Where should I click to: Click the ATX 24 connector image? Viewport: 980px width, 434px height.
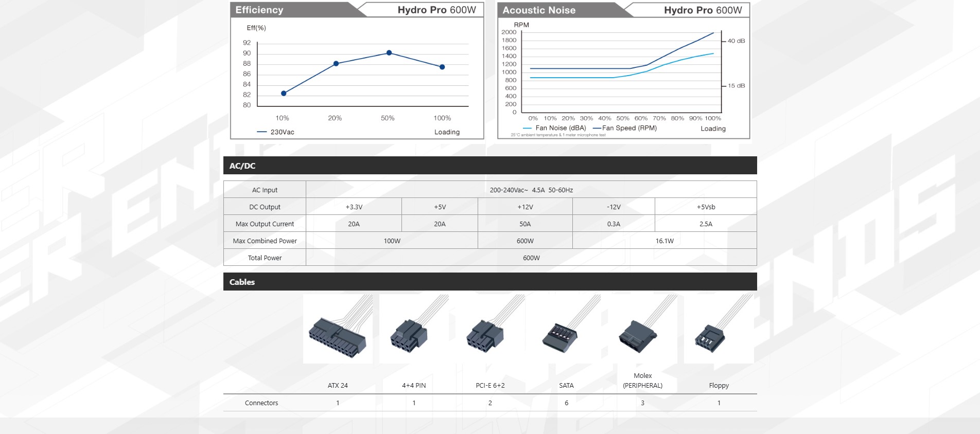[338, 329]
